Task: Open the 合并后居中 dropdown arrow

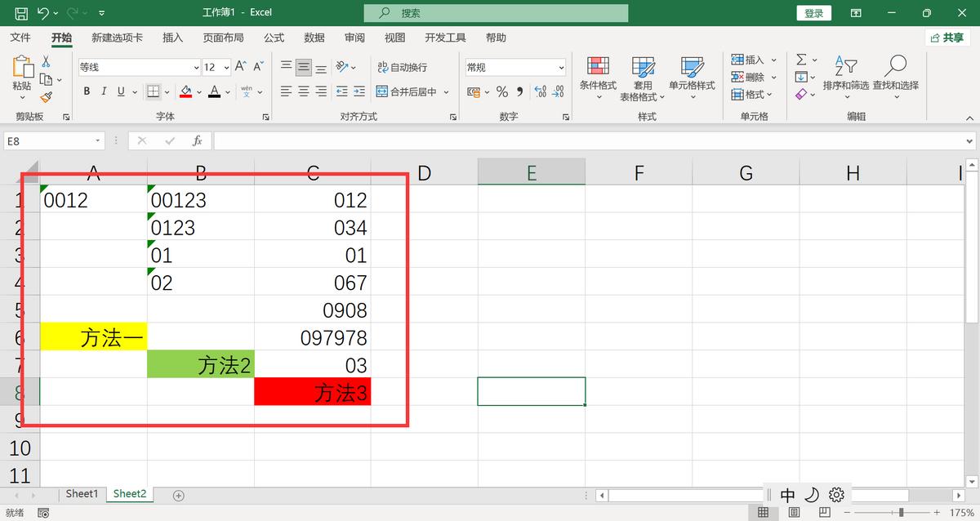Action: [x=447, y=92]
